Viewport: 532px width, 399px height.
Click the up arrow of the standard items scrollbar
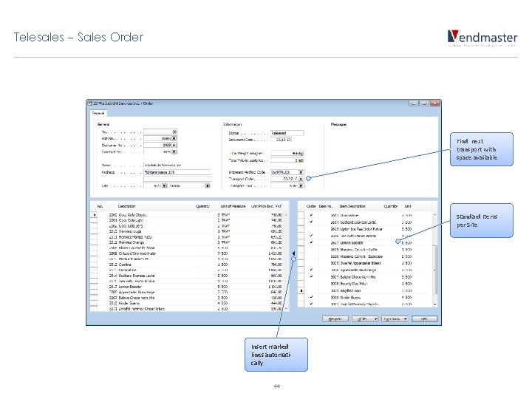coord(435,215)
